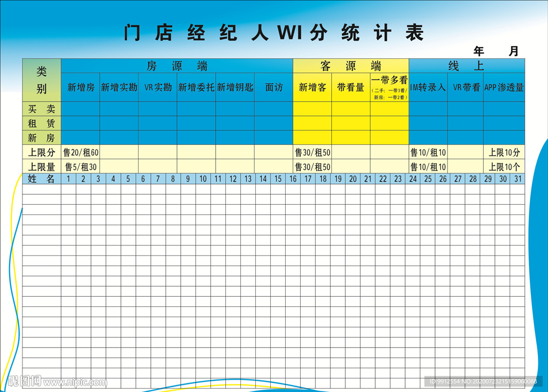The height and width of the screenshot is (392, 548).
Task: Click the 上限10分 cell
Action: click(504, 152)
